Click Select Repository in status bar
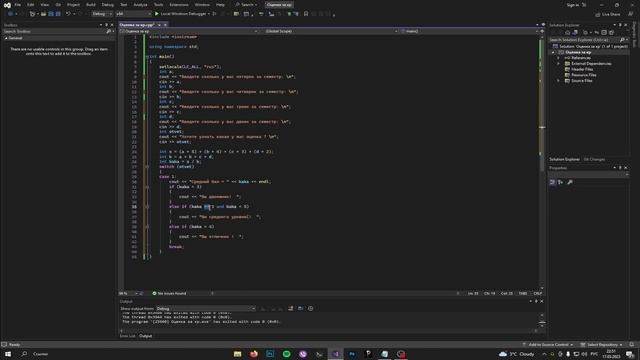Screen dimensions: 640x360 tap(601, 344)
